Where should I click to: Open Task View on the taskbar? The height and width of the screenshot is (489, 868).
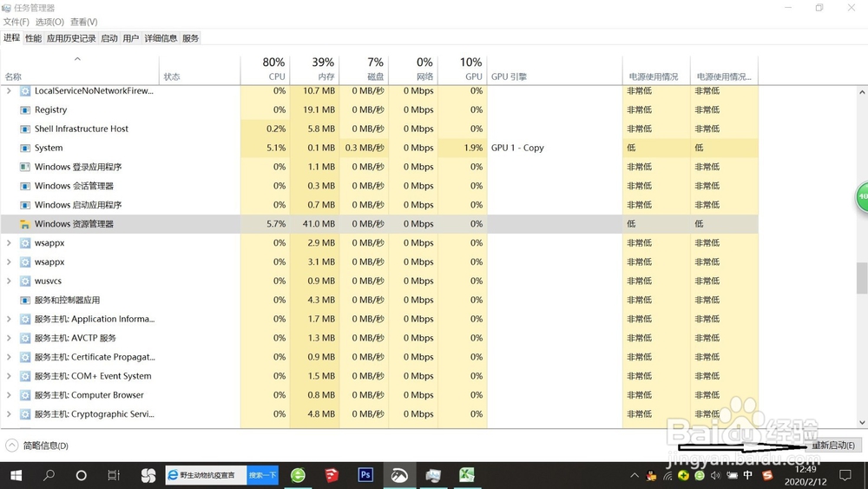(x=114, y=475)
